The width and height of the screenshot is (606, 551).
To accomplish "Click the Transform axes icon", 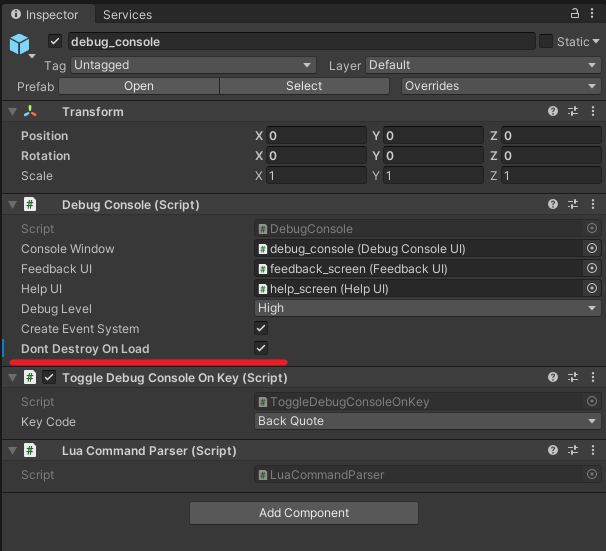I will click(x=30, y=112).
